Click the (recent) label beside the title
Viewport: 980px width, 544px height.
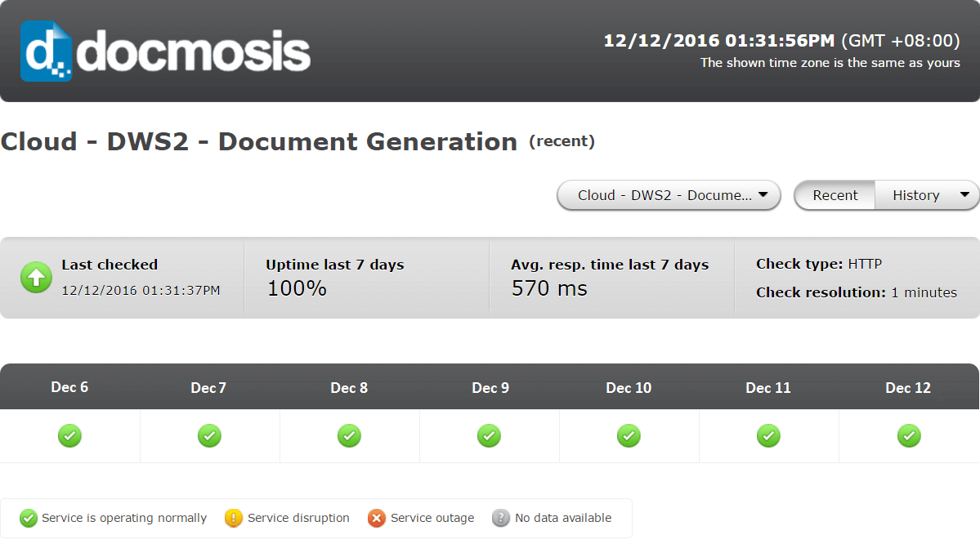coord(562,141)
